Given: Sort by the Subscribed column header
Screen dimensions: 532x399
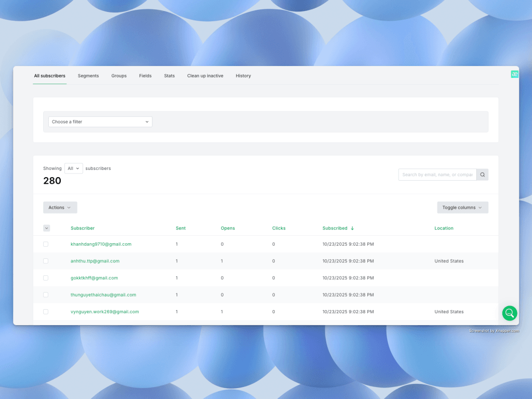Looking at the screenshot, I should pos(335,229).
